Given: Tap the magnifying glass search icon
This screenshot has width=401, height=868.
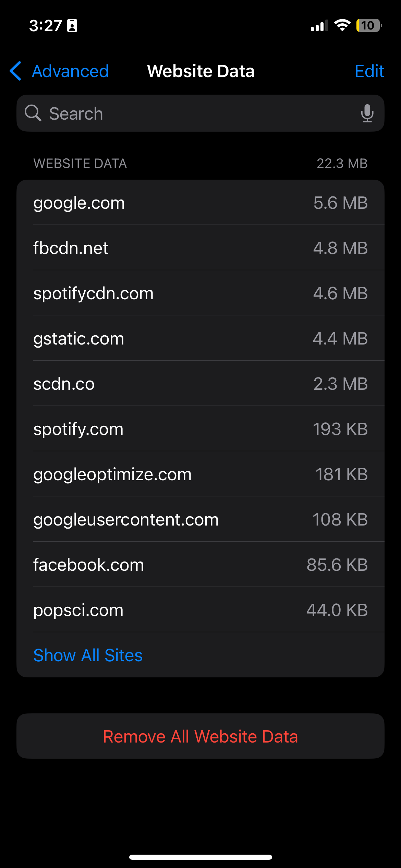Looking at the screenshot, I should tap(33, 113).
